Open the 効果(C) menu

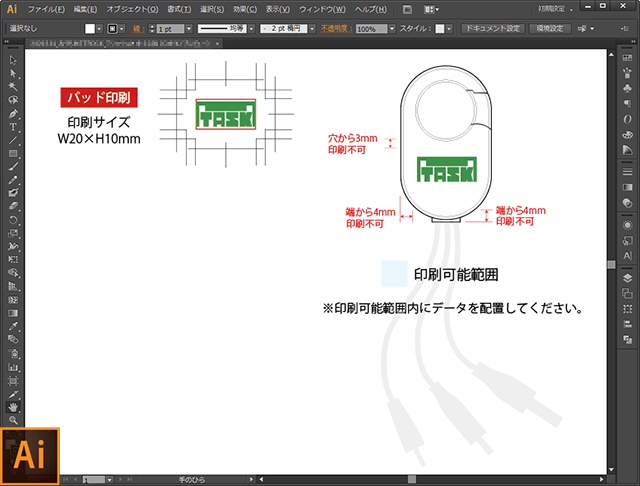click(x=245, y=9)
